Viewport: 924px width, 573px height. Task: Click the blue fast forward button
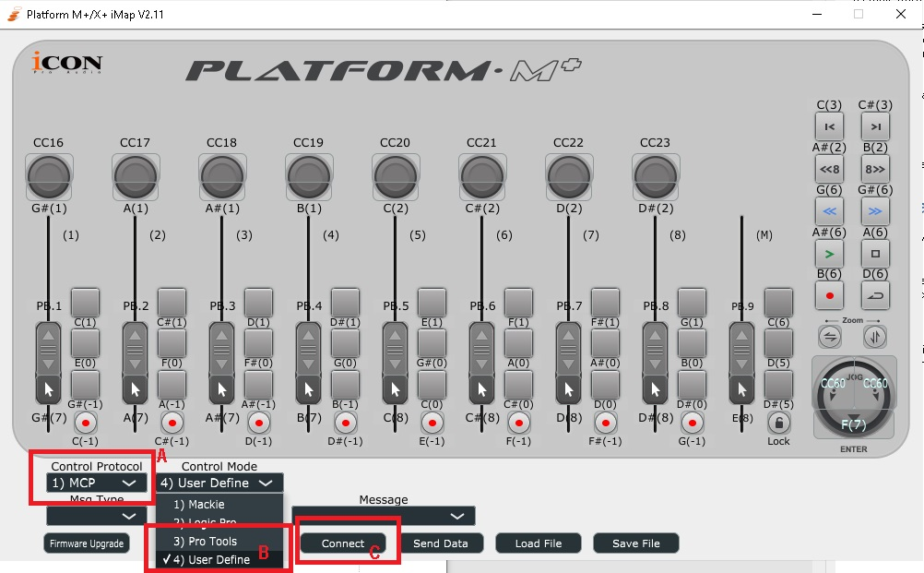pos(875,211)
